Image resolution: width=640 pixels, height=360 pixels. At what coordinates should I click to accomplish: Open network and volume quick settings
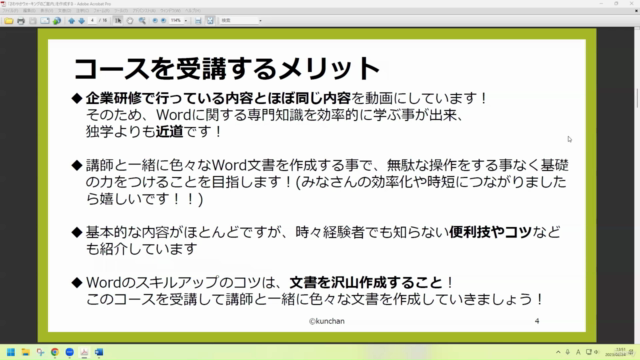pyautogui.click(x=592, y=352)
